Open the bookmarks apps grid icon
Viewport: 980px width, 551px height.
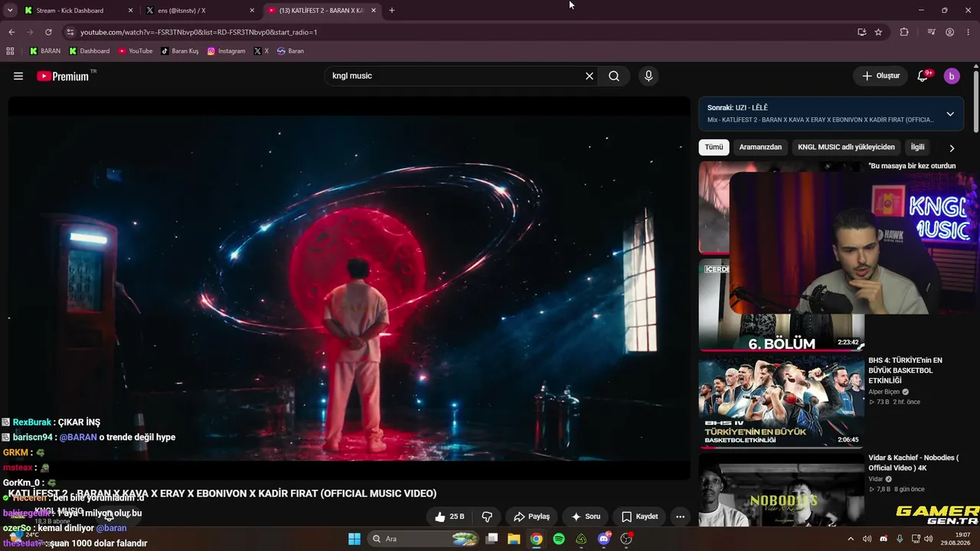(x=10, y=51)
